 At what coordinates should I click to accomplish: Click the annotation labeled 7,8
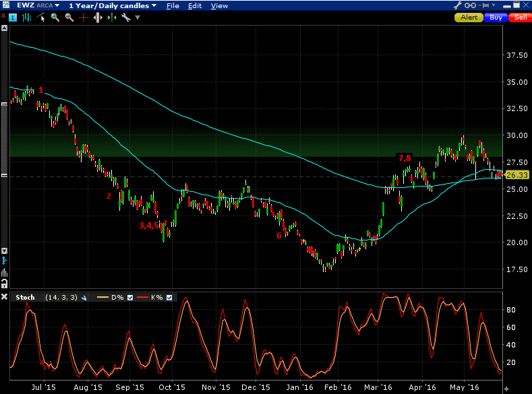pos(405,158)
